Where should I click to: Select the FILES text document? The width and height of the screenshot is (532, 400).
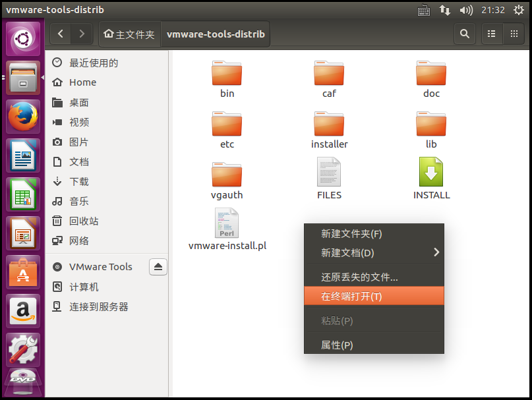tap(329, 179)
